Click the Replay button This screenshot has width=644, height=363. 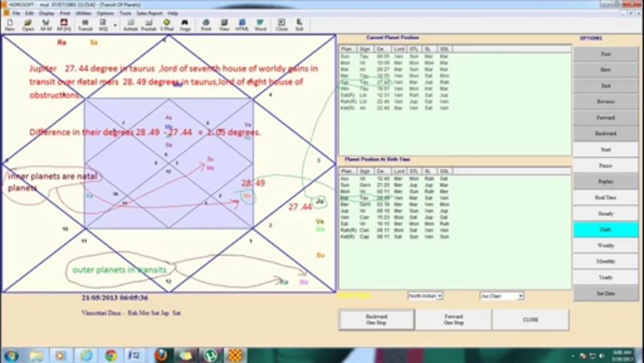pyautogui.click(x=606, y=181)
